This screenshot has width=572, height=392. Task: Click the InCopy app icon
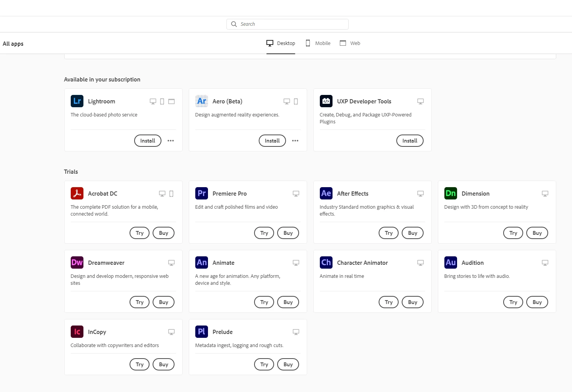click(77, 332)
